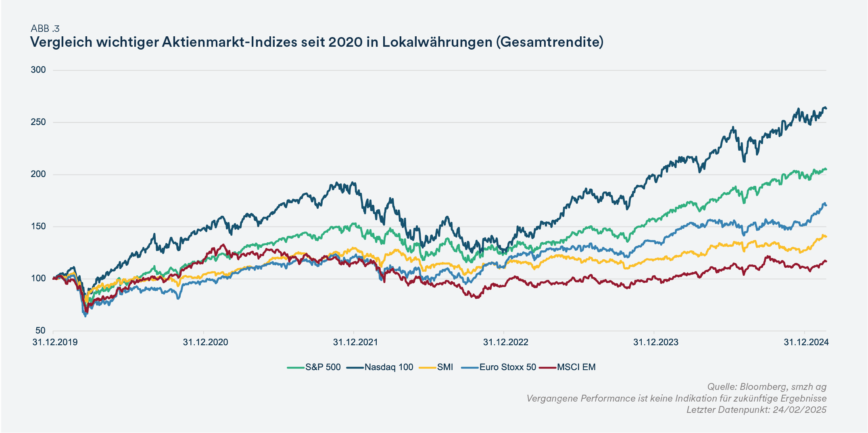
Task: Click the S&P 500 legend label
Action: [323, 367]
